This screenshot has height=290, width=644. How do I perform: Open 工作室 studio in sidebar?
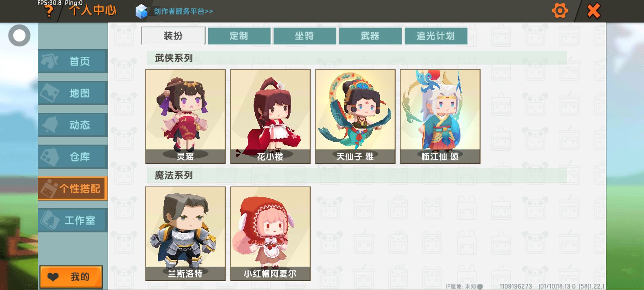pyautogui.click(x=73, y=220)
